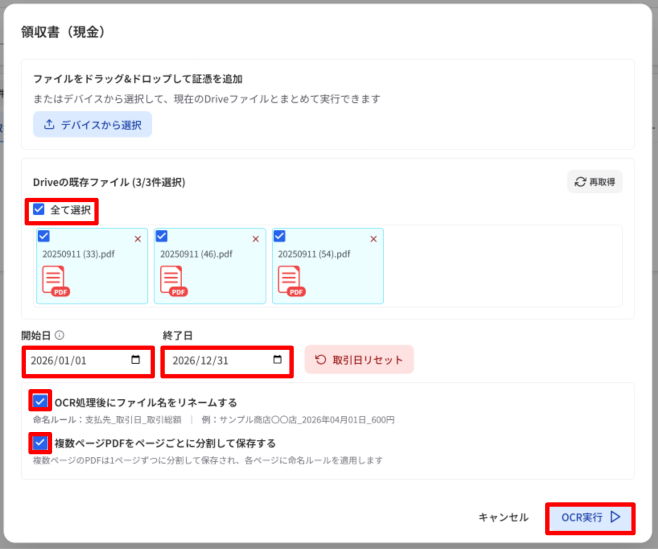Click the Driveの既存ファイル (3/3件選択) heading
Viewport: 658px width, 549px height.
pyautogui.click(x=109, y=182)
